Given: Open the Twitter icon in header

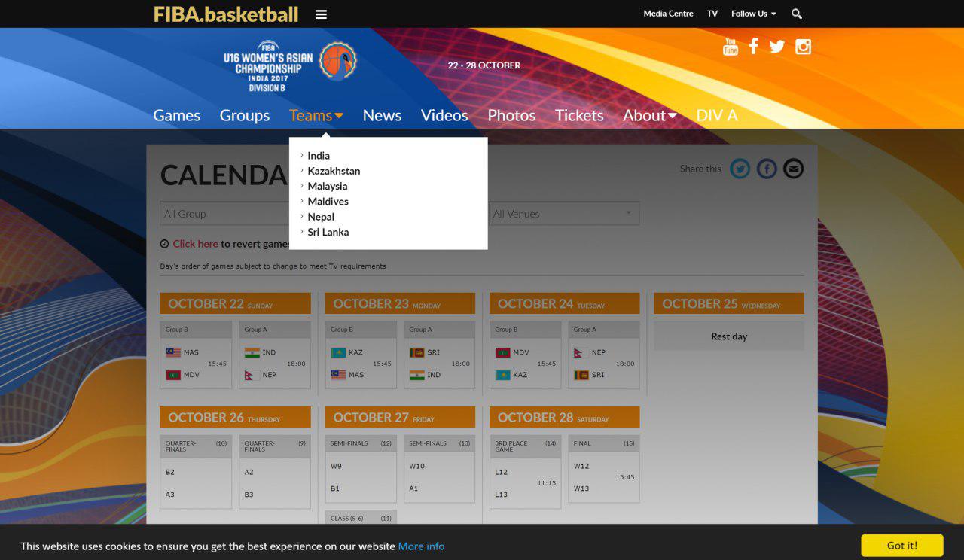Looking at the screenshot, I should coord(777,47).
